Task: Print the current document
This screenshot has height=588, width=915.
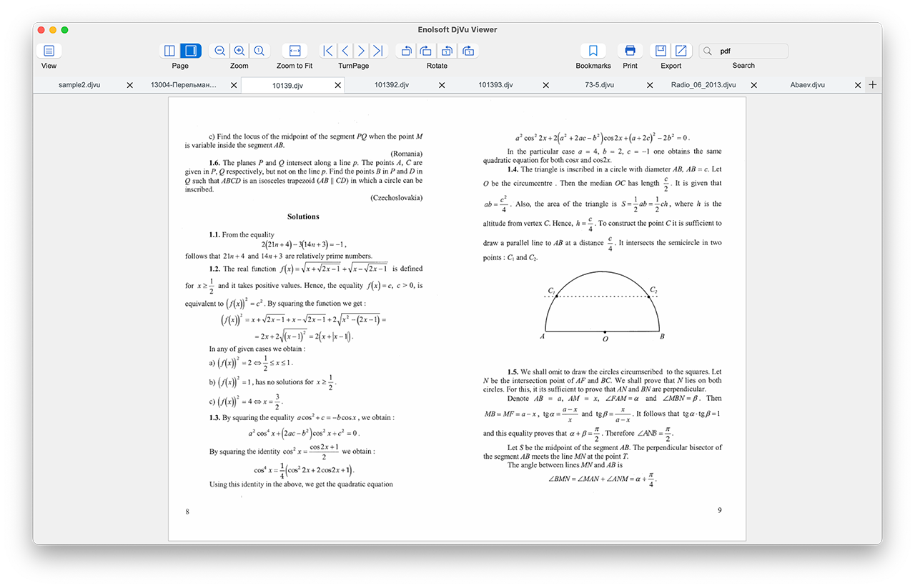Action: pyautogui.click(x=630, y=51)
